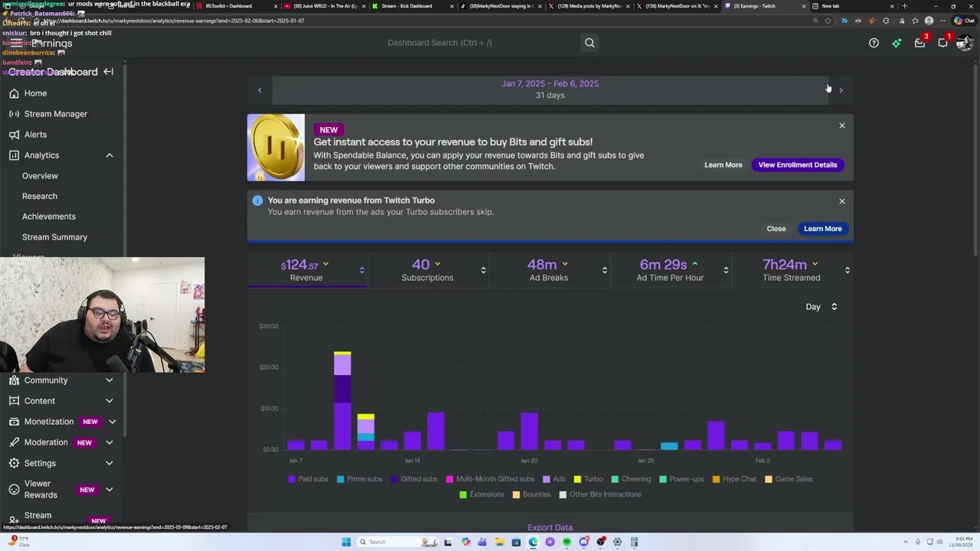Click the Moderation sword icon
The width and height of the screenshot is (980, 551).
tap(14, 442)
